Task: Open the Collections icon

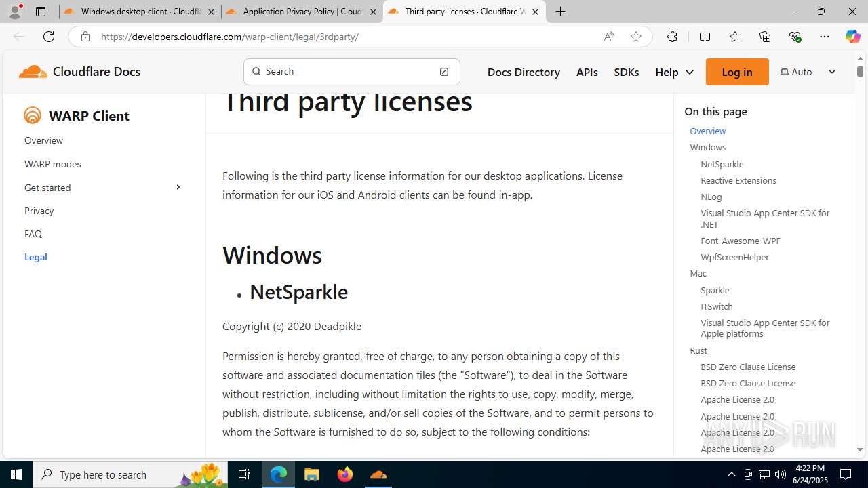Action: click(x=765, y=37)
